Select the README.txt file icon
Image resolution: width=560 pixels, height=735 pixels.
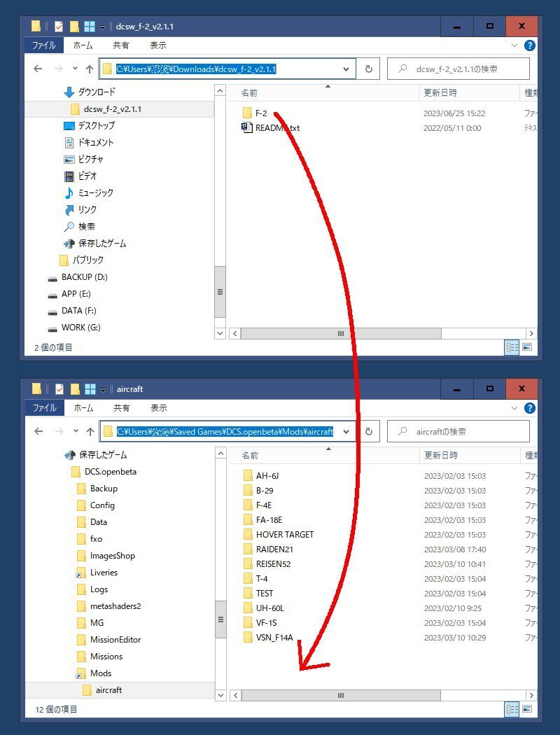(246, 128)
